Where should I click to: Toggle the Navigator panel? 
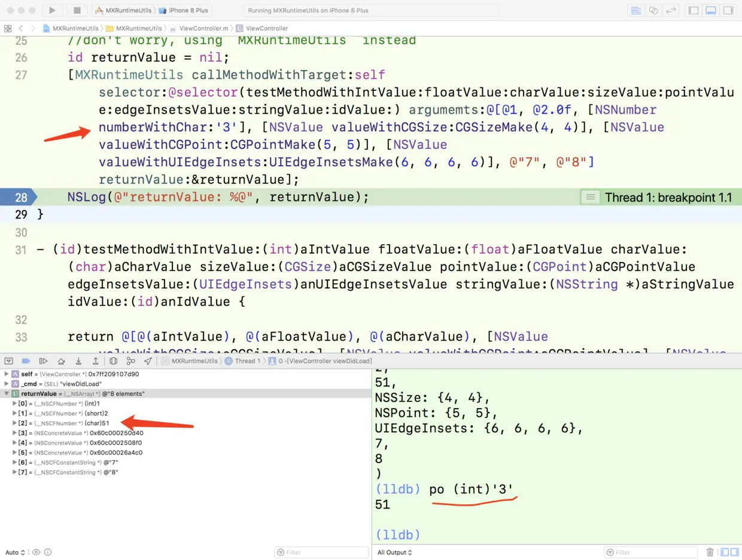694,10
